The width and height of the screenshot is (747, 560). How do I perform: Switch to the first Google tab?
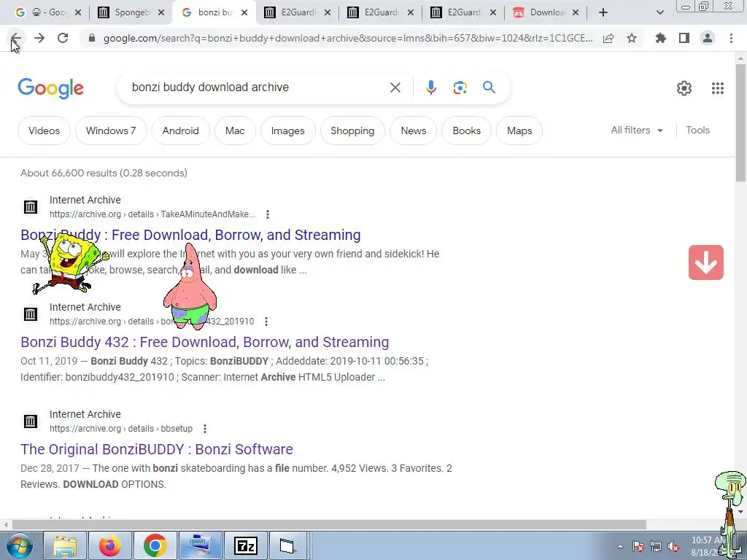47,12
